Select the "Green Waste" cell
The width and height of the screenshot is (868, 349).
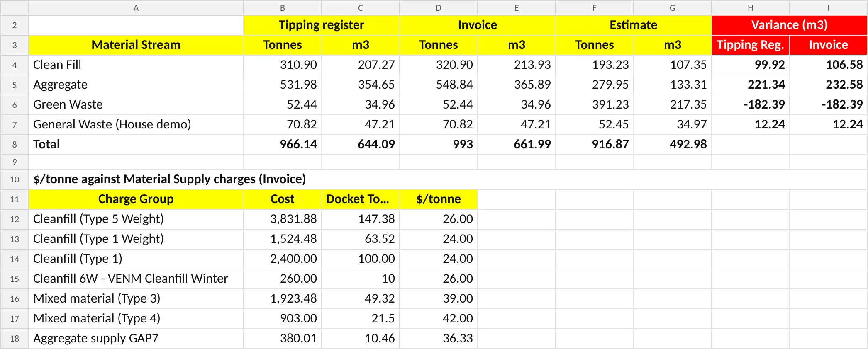pyautogui.click(x=136, y=104)
